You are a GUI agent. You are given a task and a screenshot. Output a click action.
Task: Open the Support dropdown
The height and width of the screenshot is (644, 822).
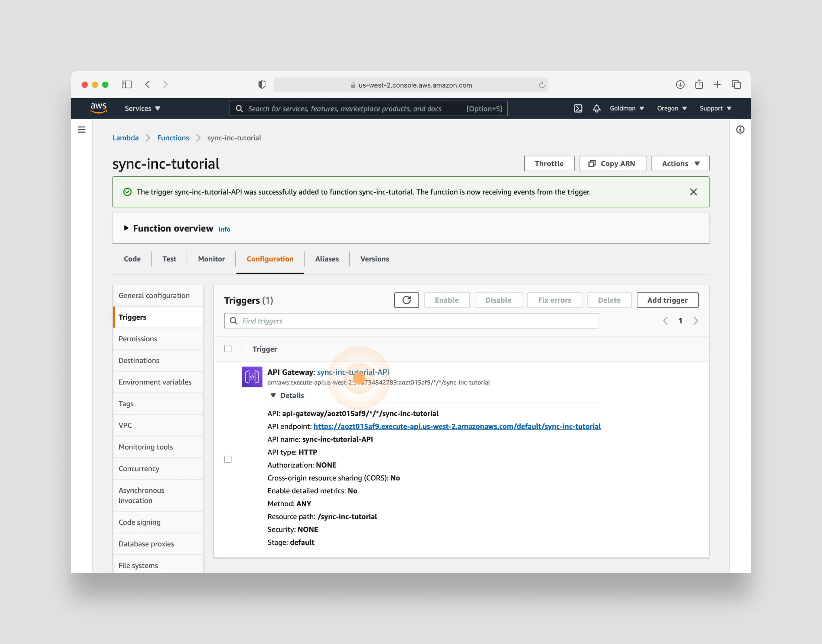pos(715,108)
